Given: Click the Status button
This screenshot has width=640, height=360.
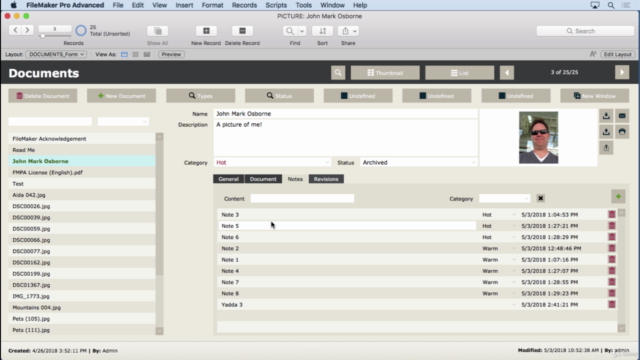Looking at the screenshot, I should pos(279,96).
